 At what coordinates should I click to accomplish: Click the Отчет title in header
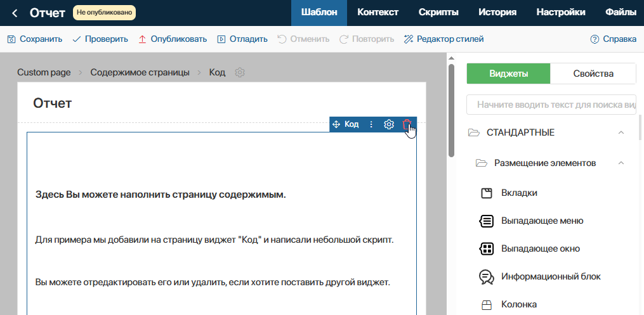pyautogui.click(x=47, y=13)
